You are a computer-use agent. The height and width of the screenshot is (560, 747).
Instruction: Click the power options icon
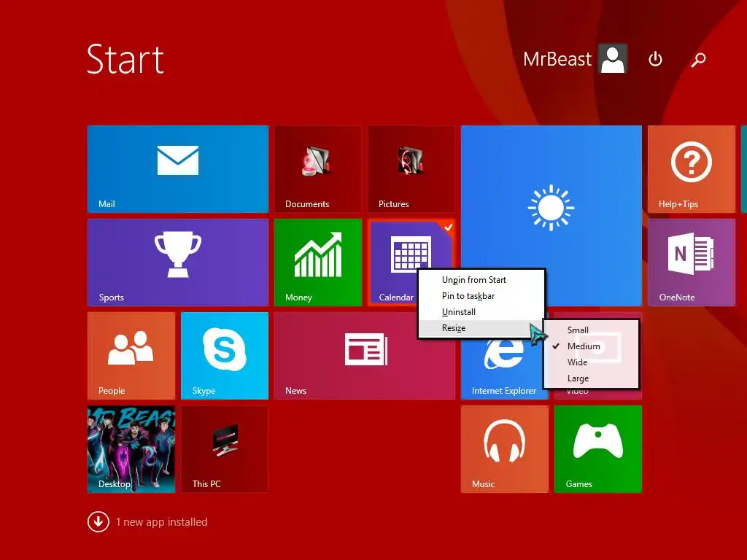pos(656,59)
